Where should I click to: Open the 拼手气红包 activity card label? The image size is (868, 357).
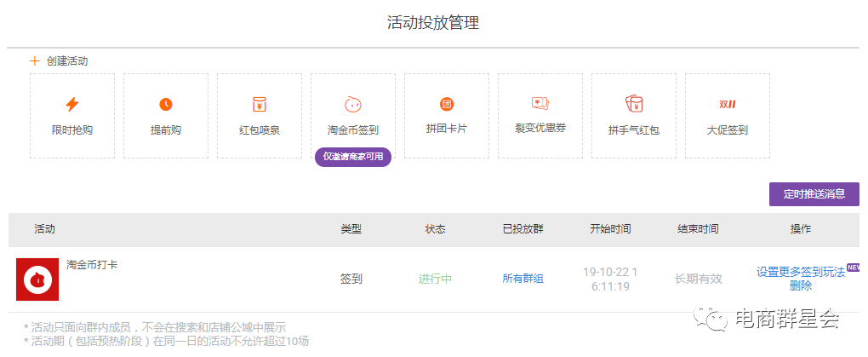(x=634, y=130)
